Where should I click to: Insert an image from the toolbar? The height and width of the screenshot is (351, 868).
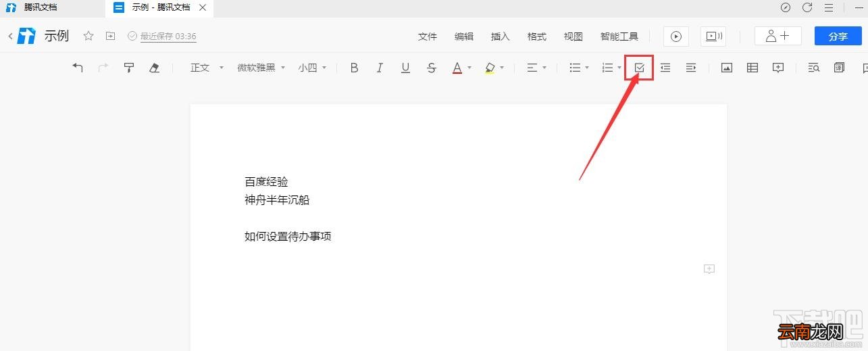727,68
